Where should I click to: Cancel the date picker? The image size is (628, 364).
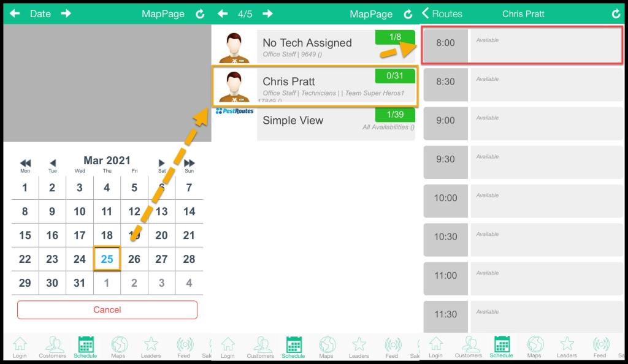click(x=107, y=309)
